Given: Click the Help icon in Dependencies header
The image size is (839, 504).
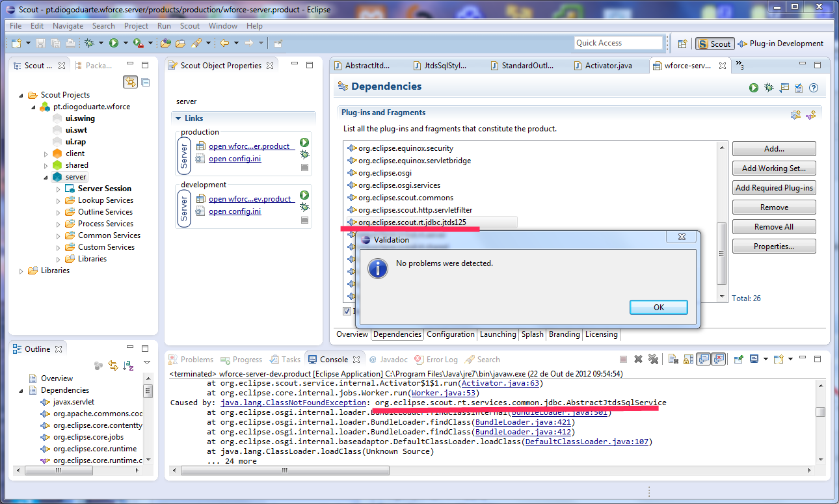Looking at the screenshot, I should pos(813,88).
